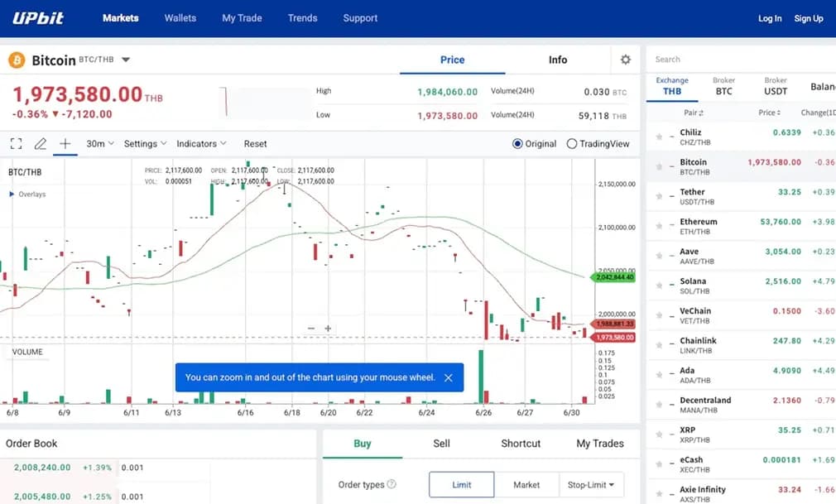Zoom out chart with minus icon
The height and width of the screenshot is (504, 836).
point(311,329)
